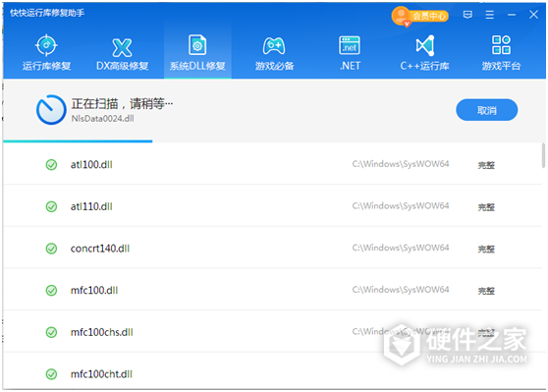The image size is (548, 392).
Task: Click the 完整 status of atl100.dll
Action: point(486,165)
